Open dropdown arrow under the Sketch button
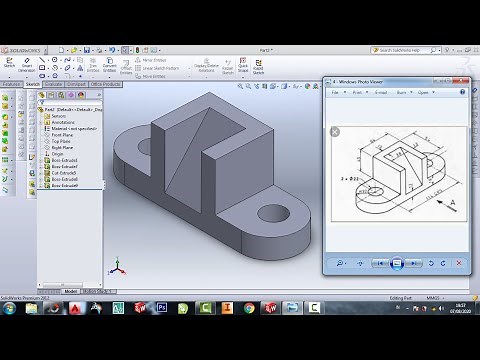480x360 pixels. pos(9,77)
